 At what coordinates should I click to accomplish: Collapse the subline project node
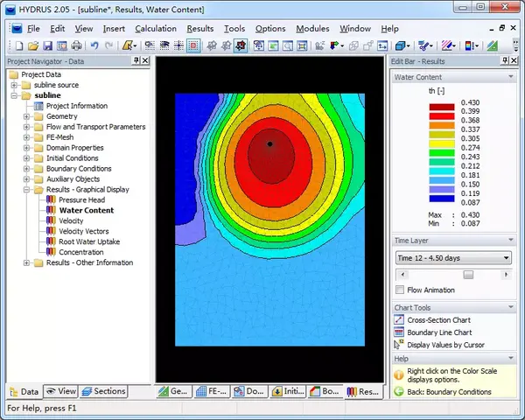pos(14,95)
